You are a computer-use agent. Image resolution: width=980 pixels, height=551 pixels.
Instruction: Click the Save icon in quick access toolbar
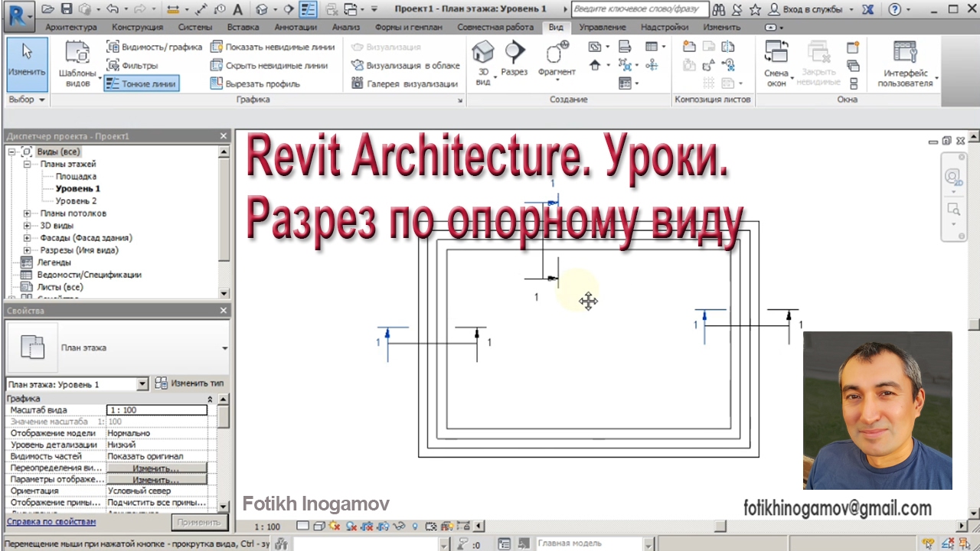(x=67, y=9)
